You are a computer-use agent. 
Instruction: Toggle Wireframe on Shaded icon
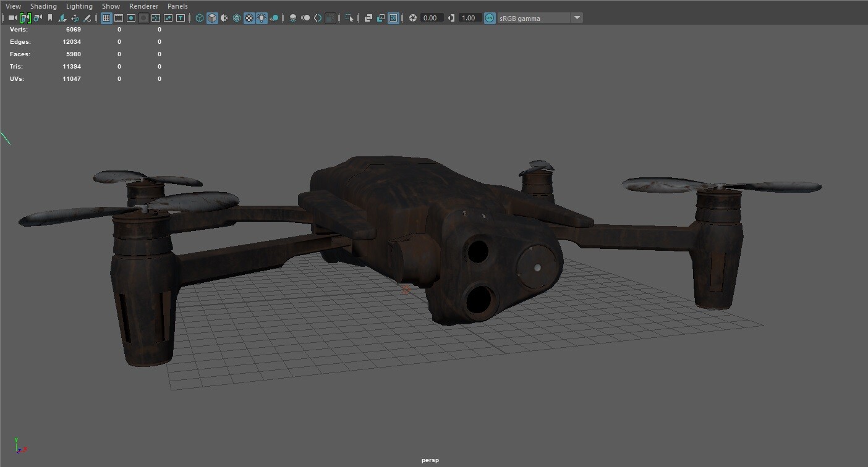click(237, 18)
